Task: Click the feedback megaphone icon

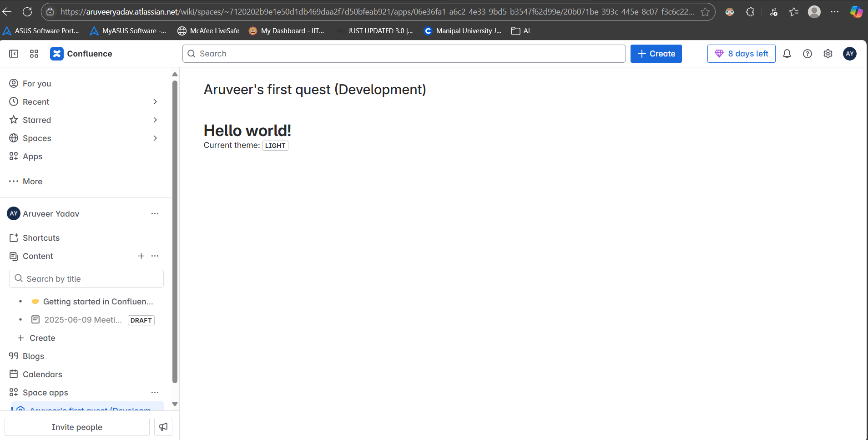Action: coord(163,427)
